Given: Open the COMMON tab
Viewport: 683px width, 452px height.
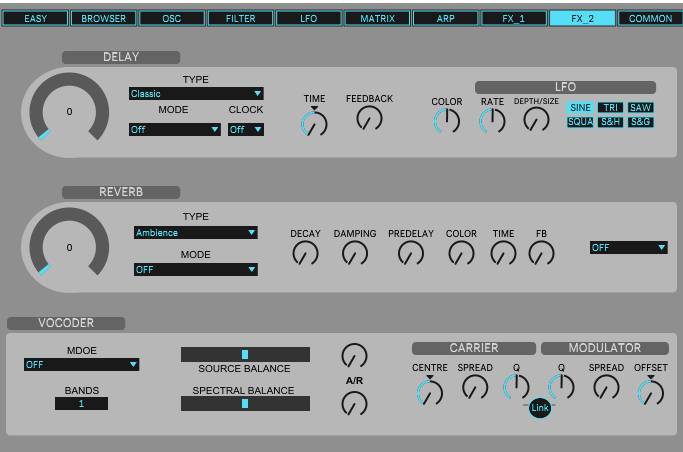Looking at the screenshot, I should click(x=650, y=19).
